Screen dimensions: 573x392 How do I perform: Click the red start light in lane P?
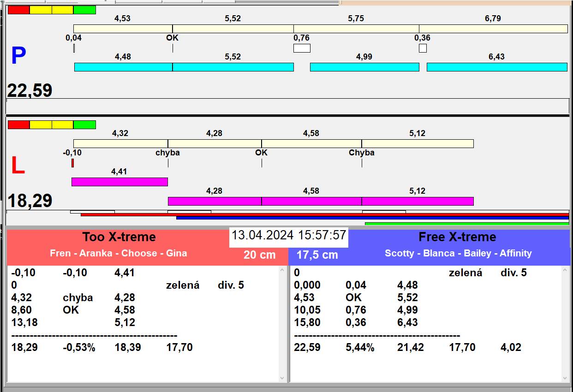(x=19, y=10)
